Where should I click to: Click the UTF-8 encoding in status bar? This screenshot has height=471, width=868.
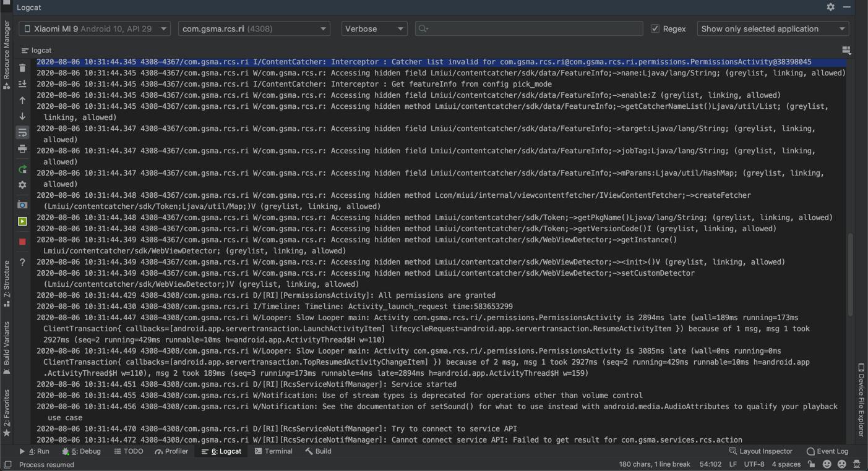(754, 464)
